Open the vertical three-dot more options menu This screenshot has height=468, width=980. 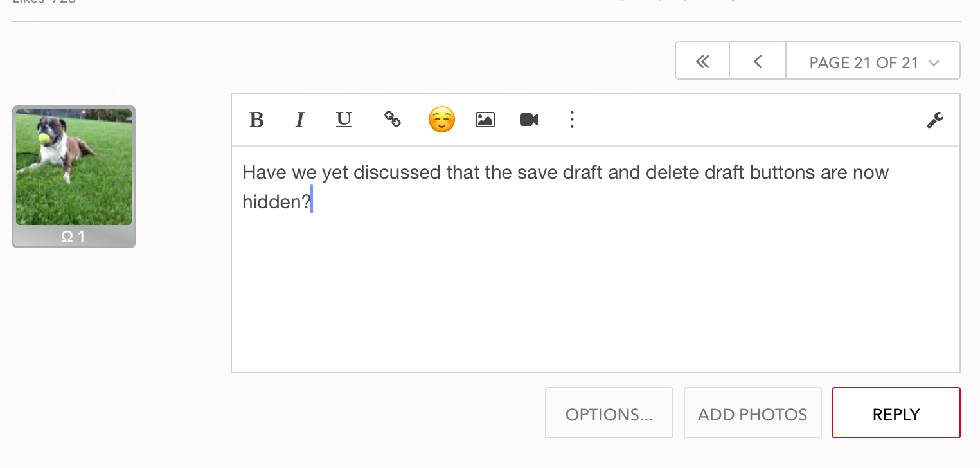[x=572, y=120]
